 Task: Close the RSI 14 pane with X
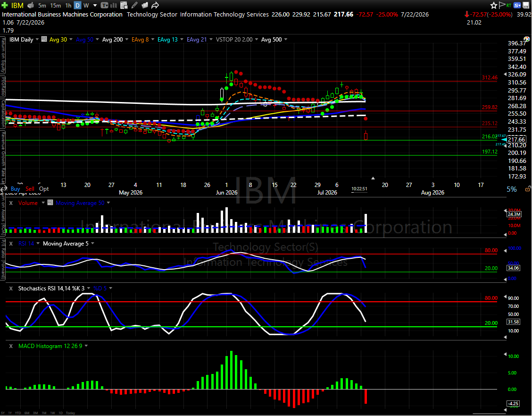coord(11,244)
